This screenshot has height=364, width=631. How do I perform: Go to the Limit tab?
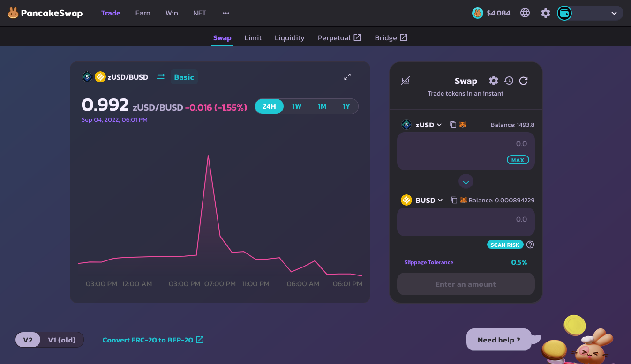253,38
